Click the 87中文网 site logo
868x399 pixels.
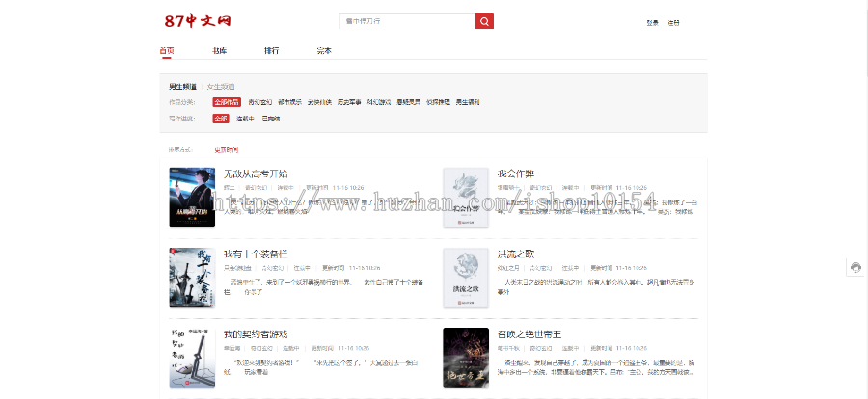tap(198, 21)
